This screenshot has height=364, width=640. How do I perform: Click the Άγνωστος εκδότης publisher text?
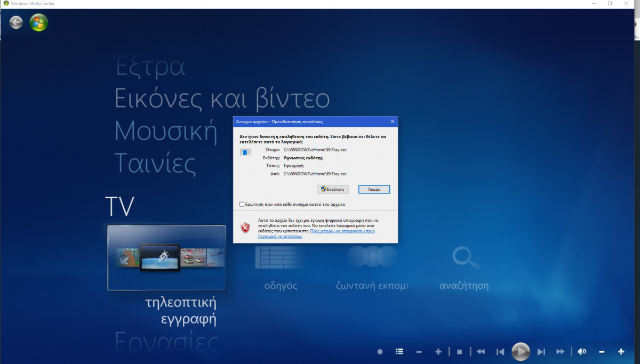[x=302, y=158]
